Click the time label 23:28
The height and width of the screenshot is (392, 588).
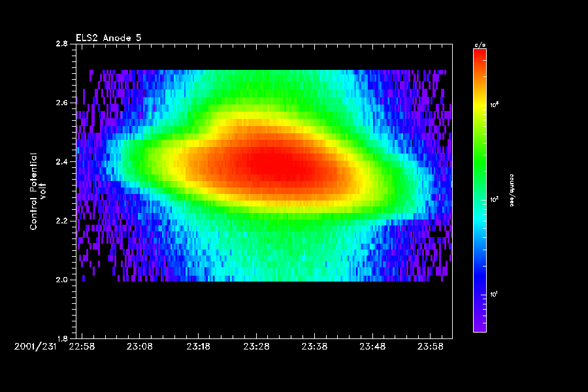(256, 347)
